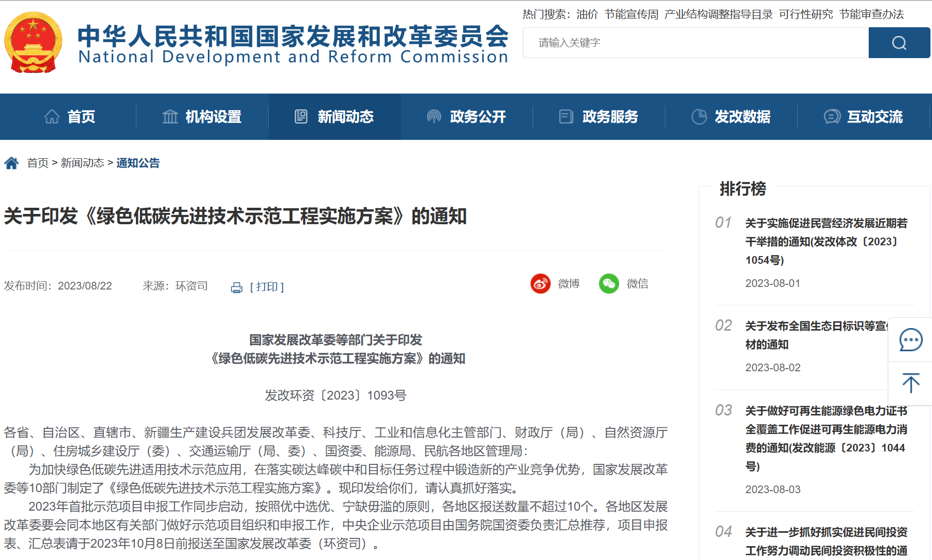Share article via Weibo icon
This screenshot has height=560, width=932.
pyautogui.click(x=540, y=284)
